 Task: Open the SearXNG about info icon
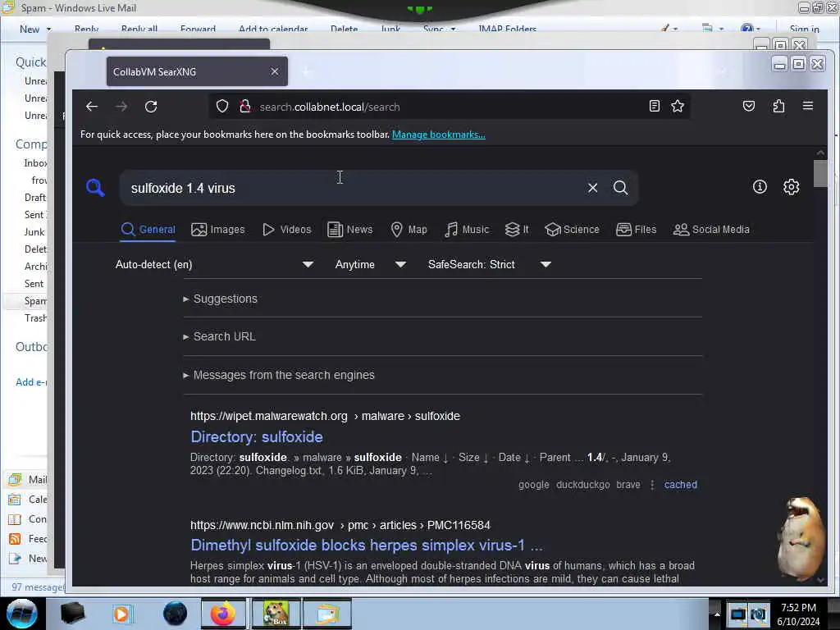[760, 186]
